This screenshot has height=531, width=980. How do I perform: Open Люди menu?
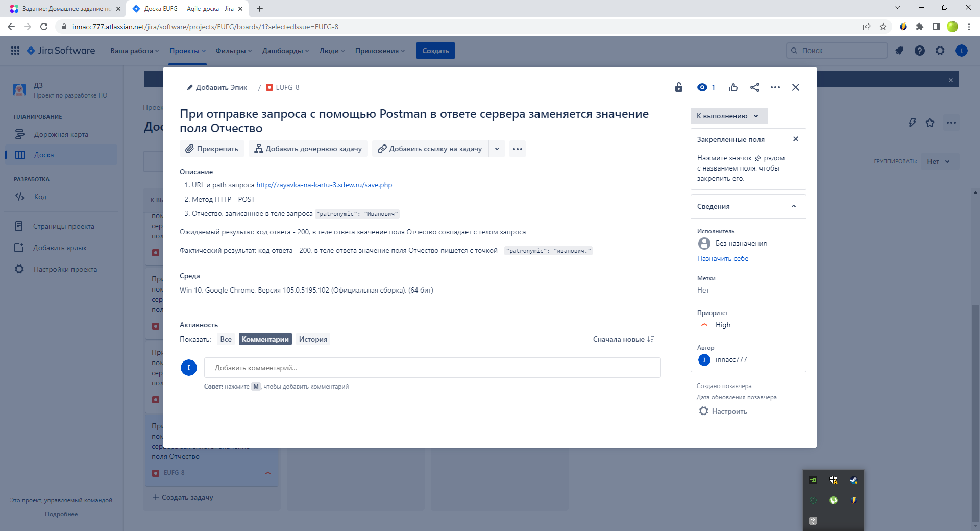pyautogui.click(x=332, y=51)
